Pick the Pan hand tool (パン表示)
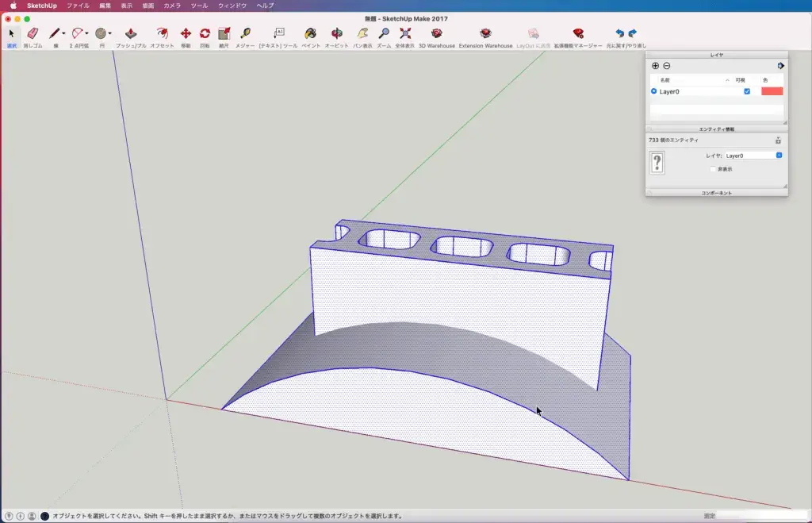The width and height of the screenshot is (812, 523). coord(362,33)
